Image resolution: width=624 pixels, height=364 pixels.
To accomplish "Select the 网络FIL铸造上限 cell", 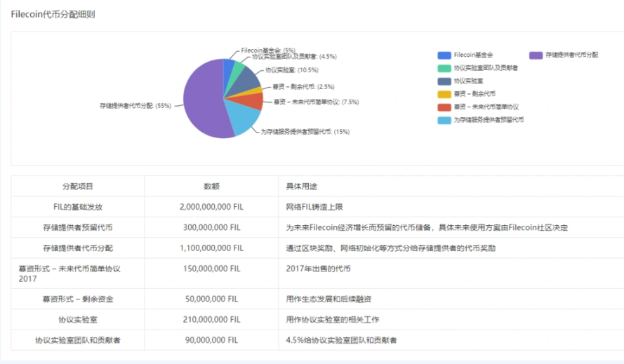I will pyautogui.click(x=451, y=207).
